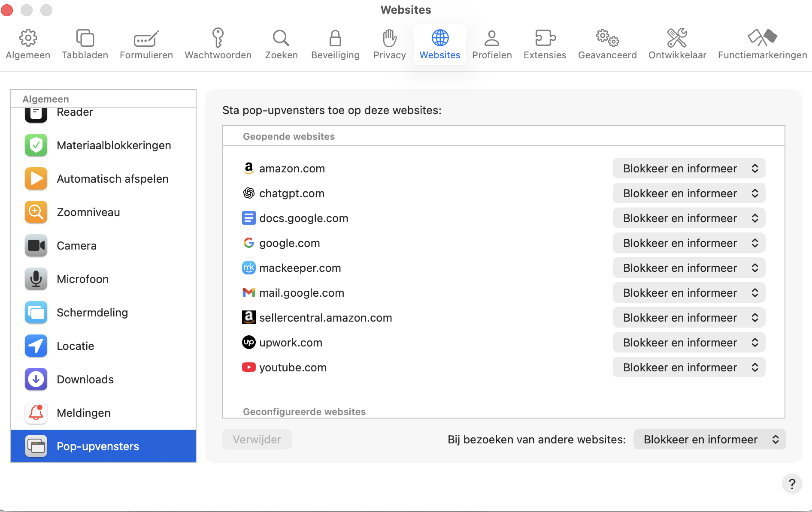Highlight Pop-upvensters in the sidebar
The image size is (812, 512).
98,446
